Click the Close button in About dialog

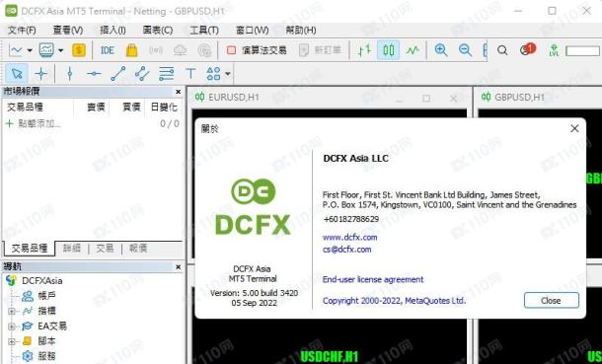coord(552,300)
